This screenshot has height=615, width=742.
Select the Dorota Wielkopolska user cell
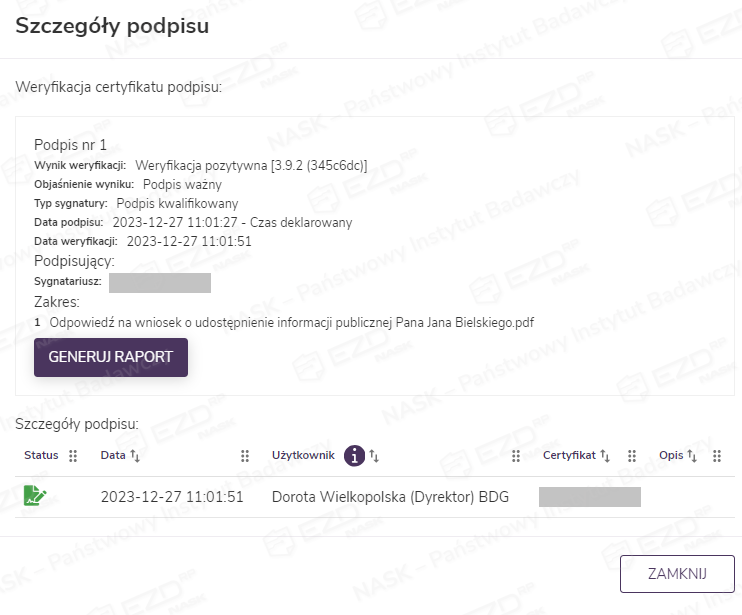[390, 496]
